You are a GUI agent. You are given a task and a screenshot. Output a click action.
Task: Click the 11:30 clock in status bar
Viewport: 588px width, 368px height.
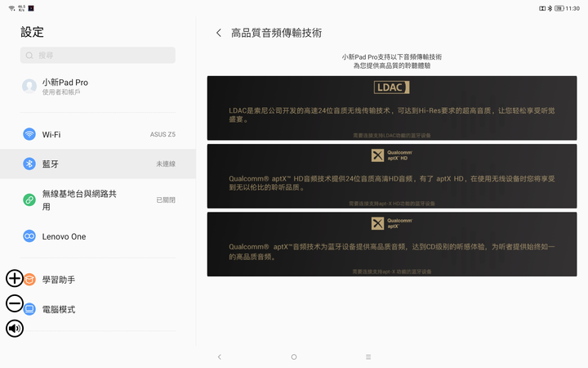coord(572,8)
